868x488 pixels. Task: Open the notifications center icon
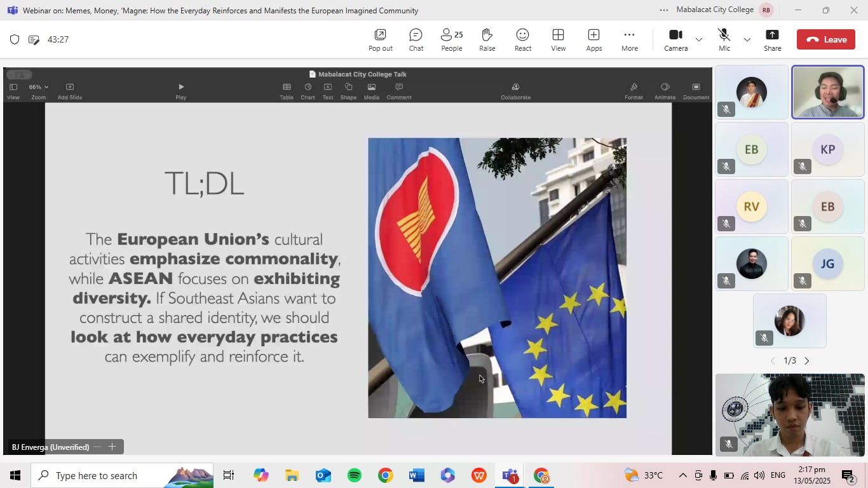pos(848,475)
